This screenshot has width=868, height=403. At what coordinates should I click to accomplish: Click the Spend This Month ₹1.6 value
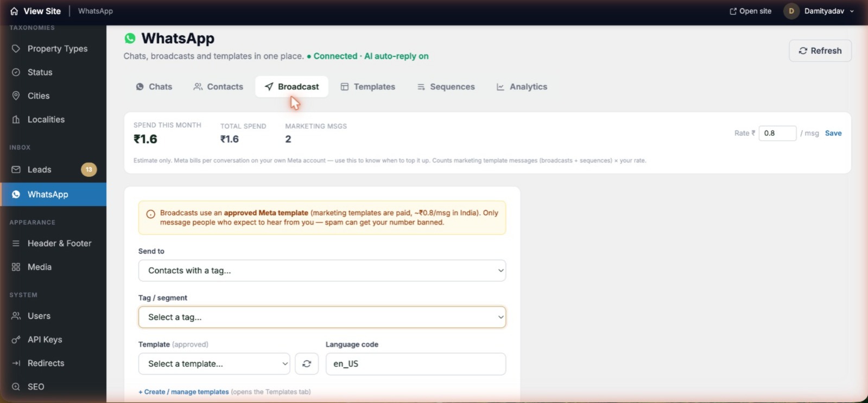point(145,139)
